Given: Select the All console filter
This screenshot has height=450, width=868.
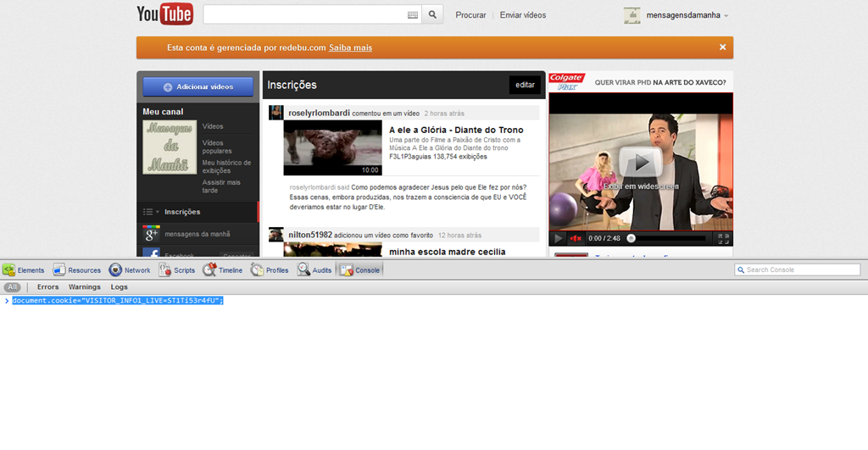Looking at the screenshot, I should pyautogui.click(x=12, y=287).
